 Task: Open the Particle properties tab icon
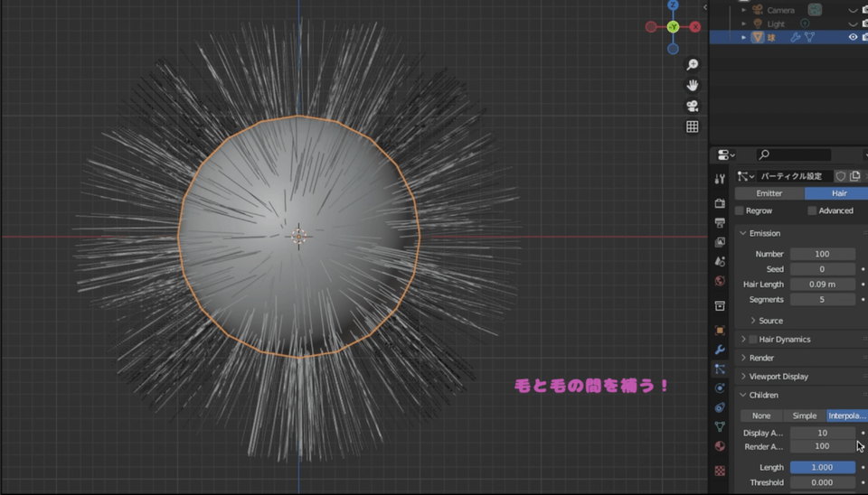pyautogui.click(x=720, y=369)
